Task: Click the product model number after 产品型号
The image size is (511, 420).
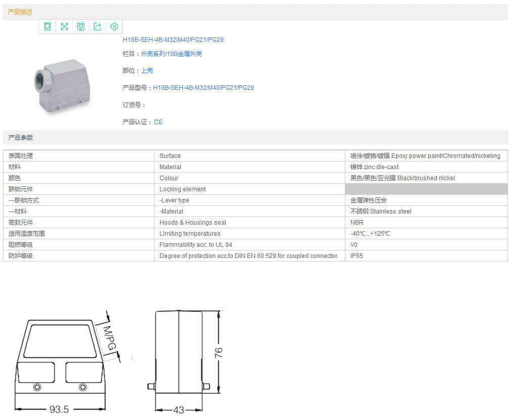Action: point(203,88)
